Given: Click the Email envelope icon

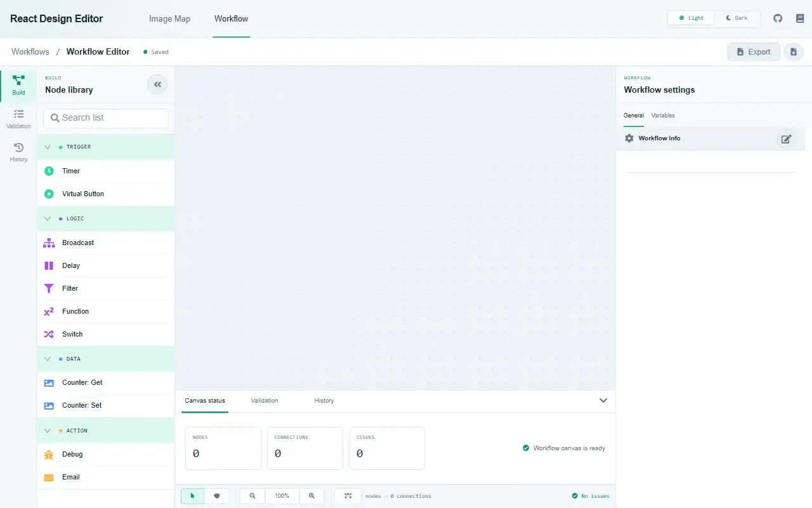Looking at the screenshot, I should point(49,477).
